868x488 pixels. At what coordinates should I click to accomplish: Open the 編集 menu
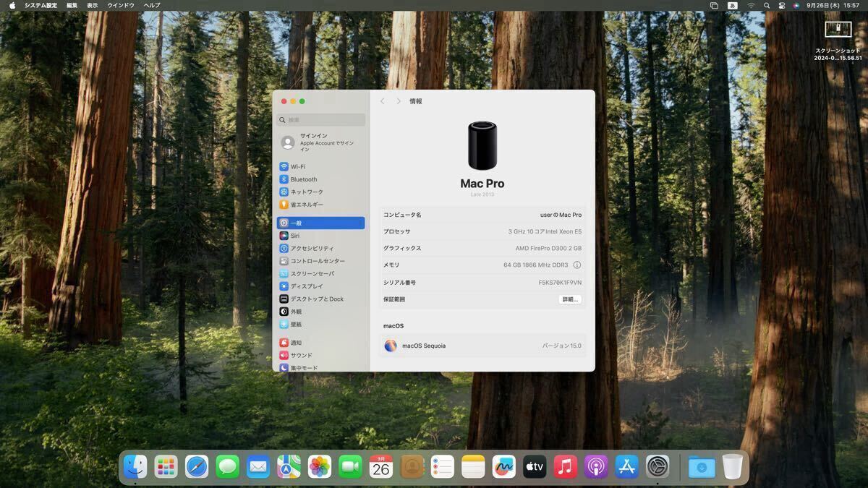click(x=72, y=5)
